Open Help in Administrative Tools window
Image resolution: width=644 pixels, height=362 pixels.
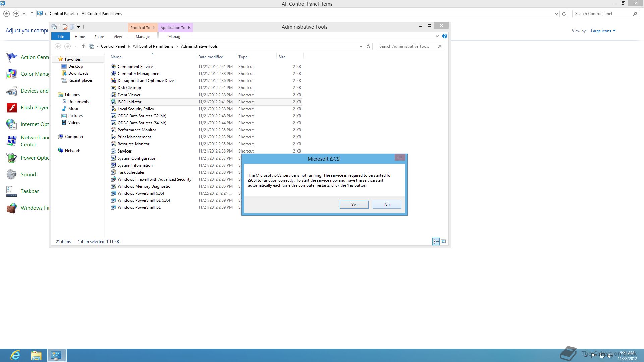point(445,36)
